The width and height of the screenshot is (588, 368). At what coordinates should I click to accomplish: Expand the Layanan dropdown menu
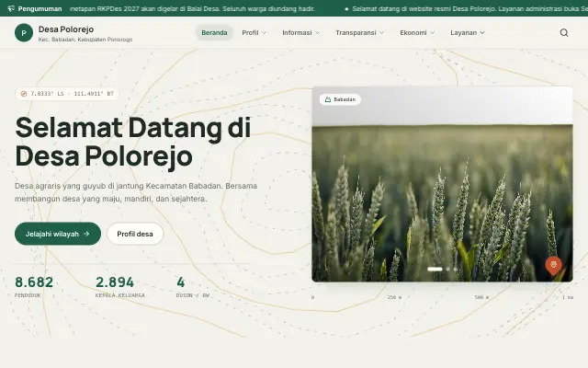click(x=468, y=33)
